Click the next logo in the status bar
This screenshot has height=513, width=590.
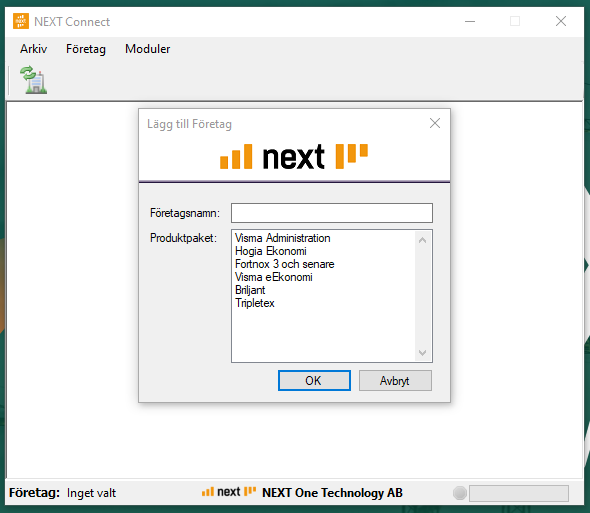229,492
